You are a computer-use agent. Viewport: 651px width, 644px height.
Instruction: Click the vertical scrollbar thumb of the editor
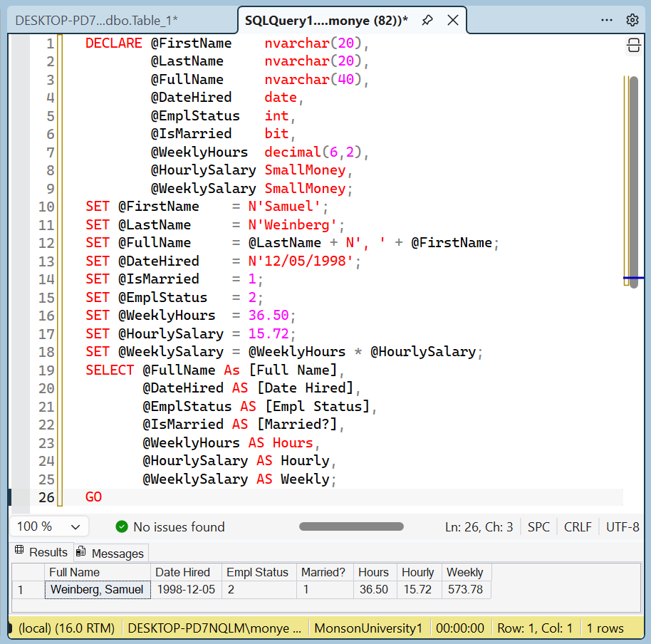coord(634,182)
